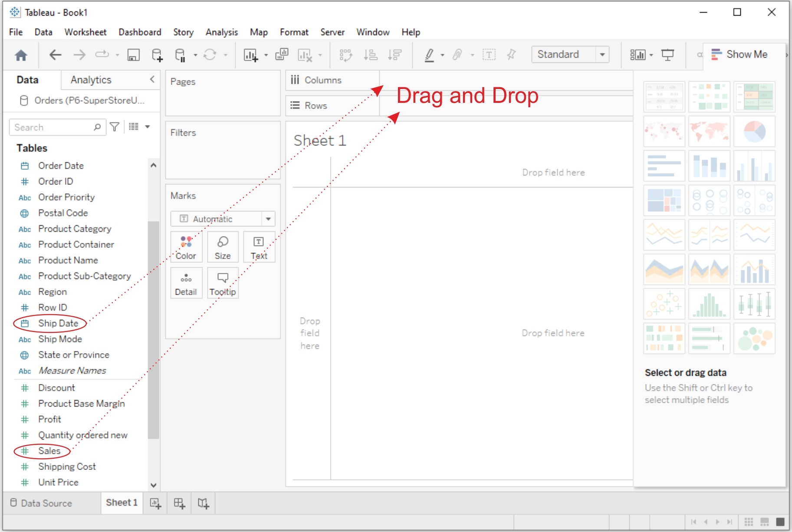
Task: Click the Highlight pen icon
Action: [x=429, y=55]
